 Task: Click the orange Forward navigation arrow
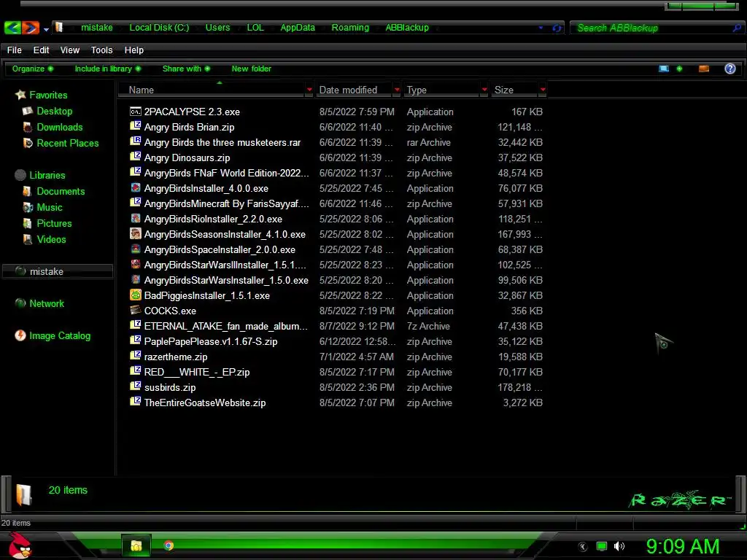(x=31, y=28)
